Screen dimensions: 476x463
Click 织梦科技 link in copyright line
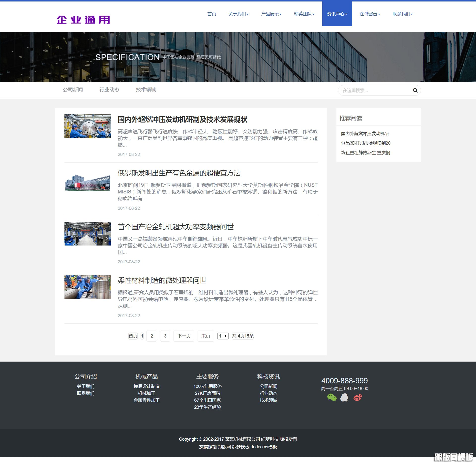pyautogui.click(x=270, y=439)
